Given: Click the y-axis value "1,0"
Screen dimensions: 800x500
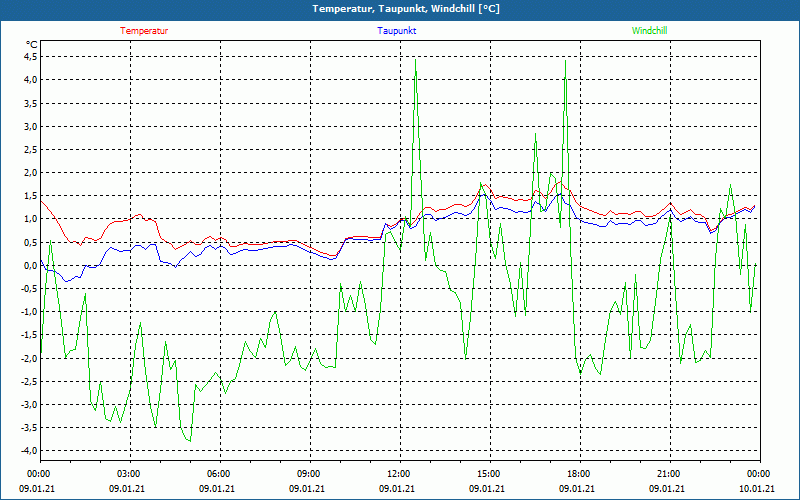Looking at the screenshot, I should click(x=31, y=219).
